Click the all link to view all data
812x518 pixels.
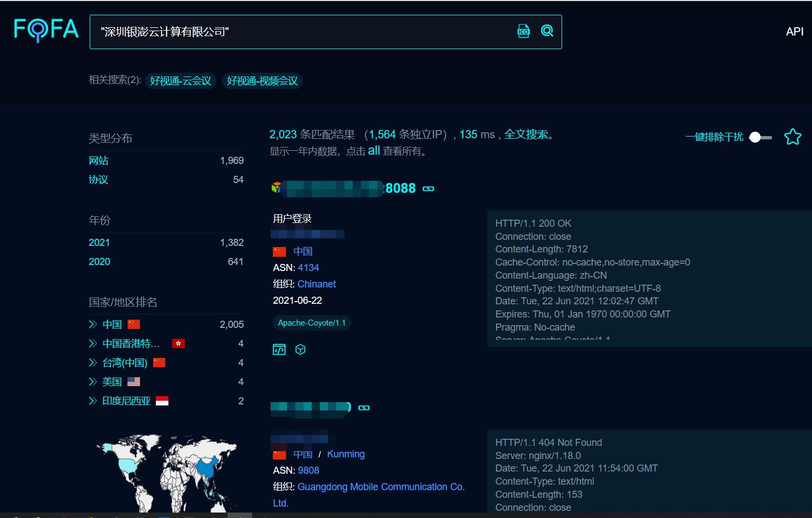click(374, 151)
